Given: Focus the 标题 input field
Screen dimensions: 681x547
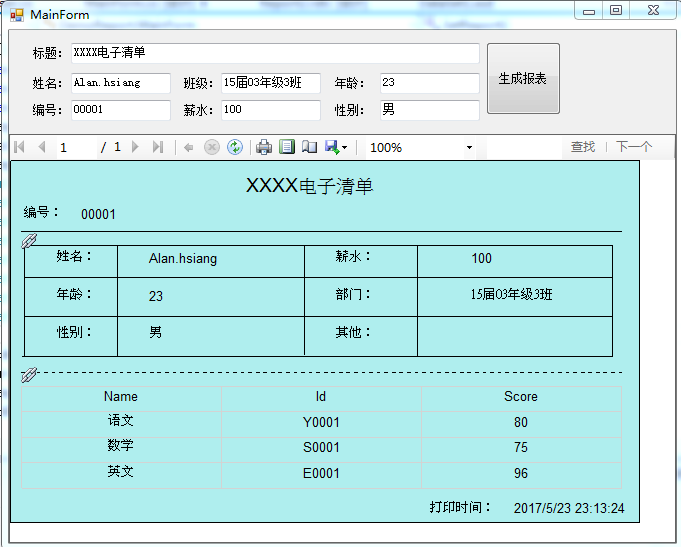Looking at the screenshot, I should (275, 53).
